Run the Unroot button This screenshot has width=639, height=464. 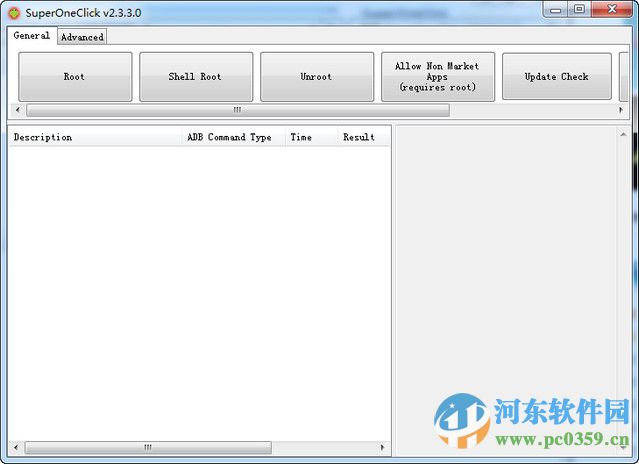tap(317, 77)
